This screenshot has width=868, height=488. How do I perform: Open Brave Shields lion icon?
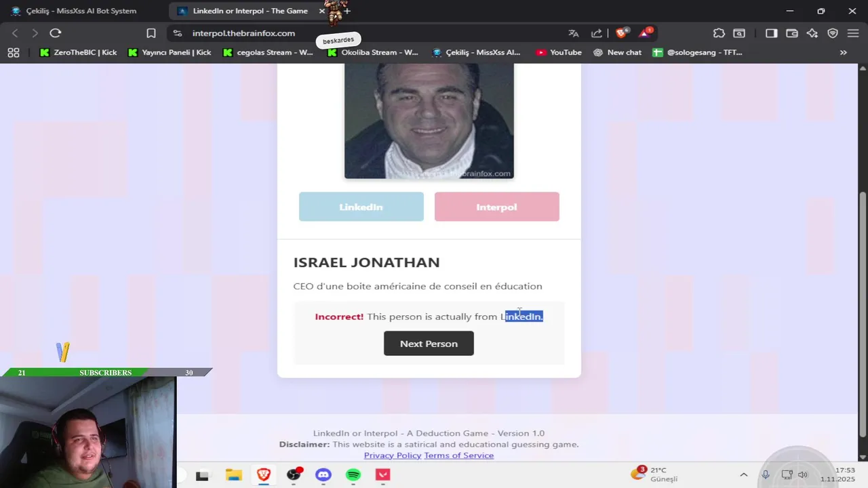point(621,33)
